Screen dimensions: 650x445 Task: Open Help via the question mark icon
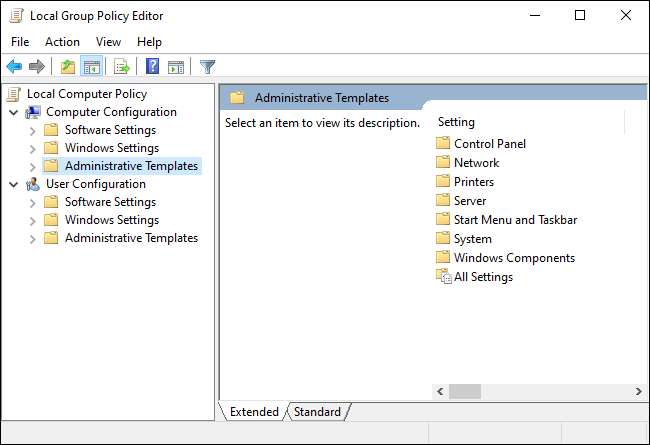[153, 67]
